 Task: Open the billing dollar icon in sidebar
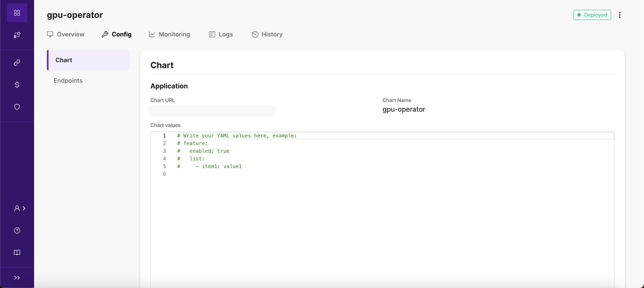(17, 85)
